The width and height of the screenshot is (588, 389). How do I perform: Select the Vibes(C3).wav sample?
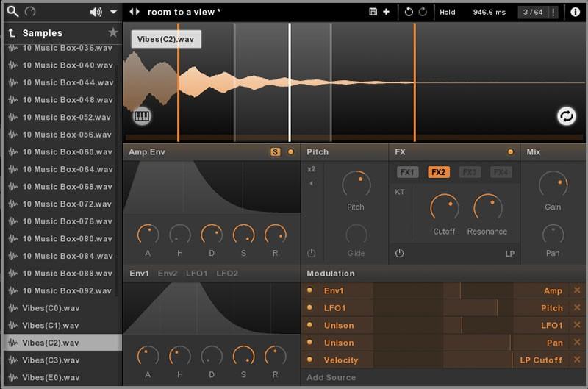click(x=51, y=360)
